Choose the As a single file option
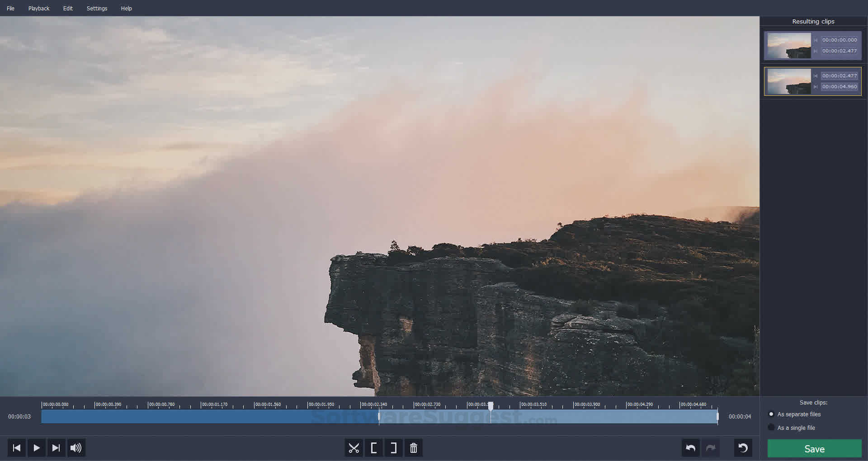The width and height of the screenshot is (868, 461). click(x=771, y=427)
